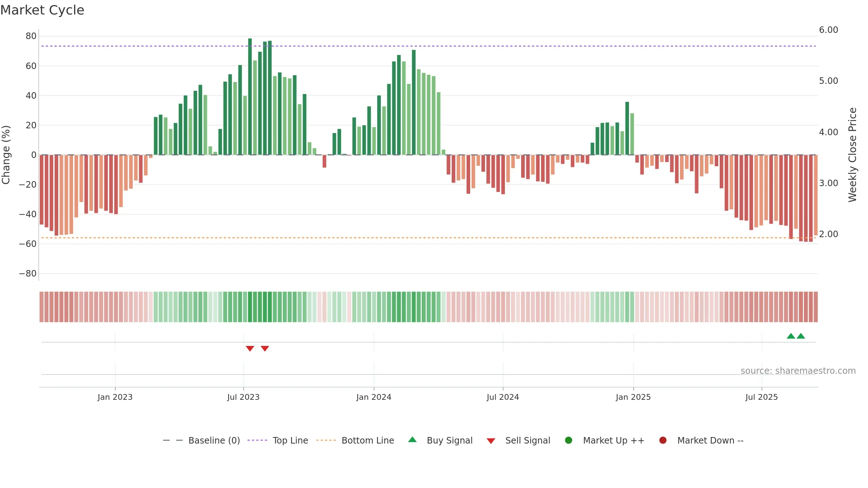868x488 pixels.
Task: Select the first buy signal marker after Jul 2025
Action: click(791, 336)
